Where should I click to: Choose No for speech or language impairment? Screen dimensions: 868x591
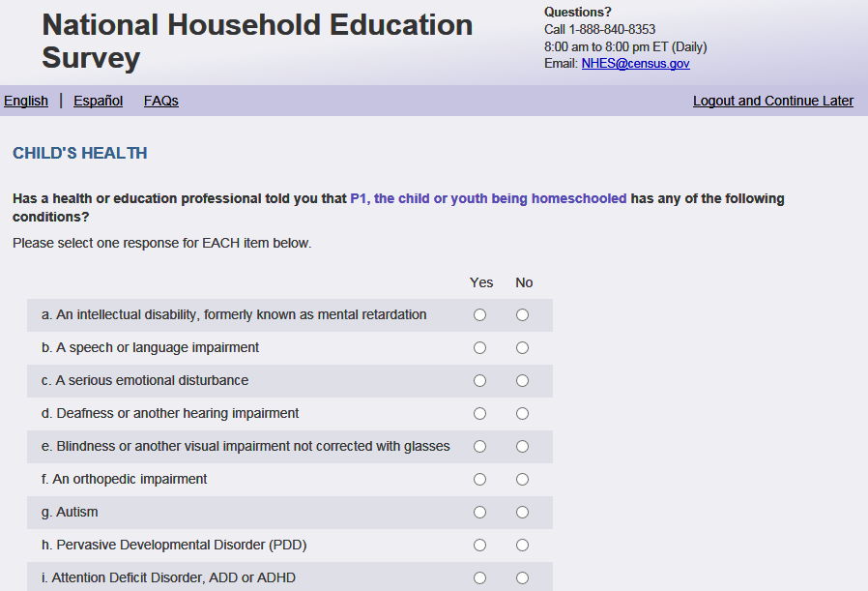point(523,348)
